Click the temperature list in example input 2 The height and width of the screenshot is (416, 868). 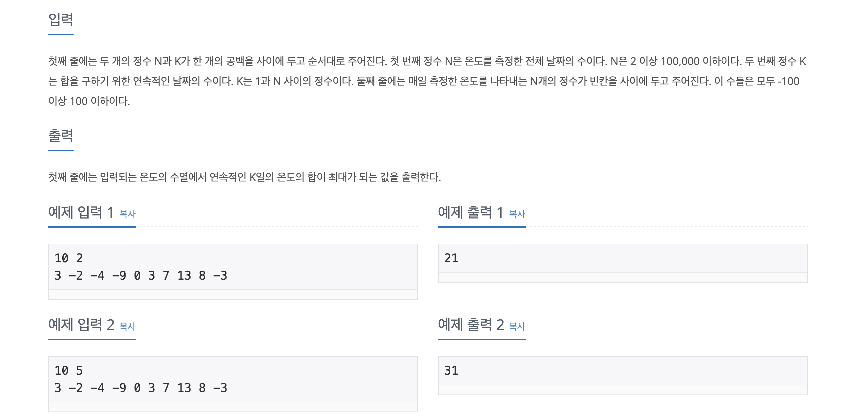point(141,388)
